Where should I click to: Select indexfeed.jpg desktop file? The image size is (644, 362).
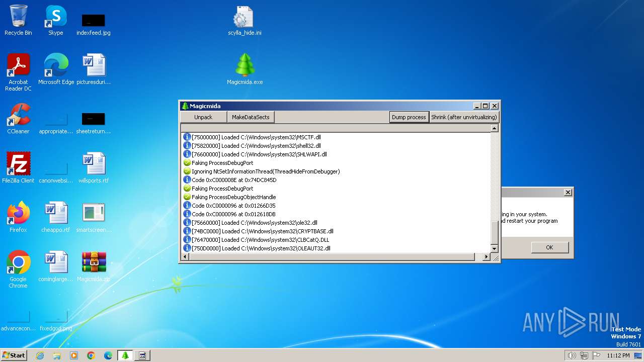click(x=94, y=24)
